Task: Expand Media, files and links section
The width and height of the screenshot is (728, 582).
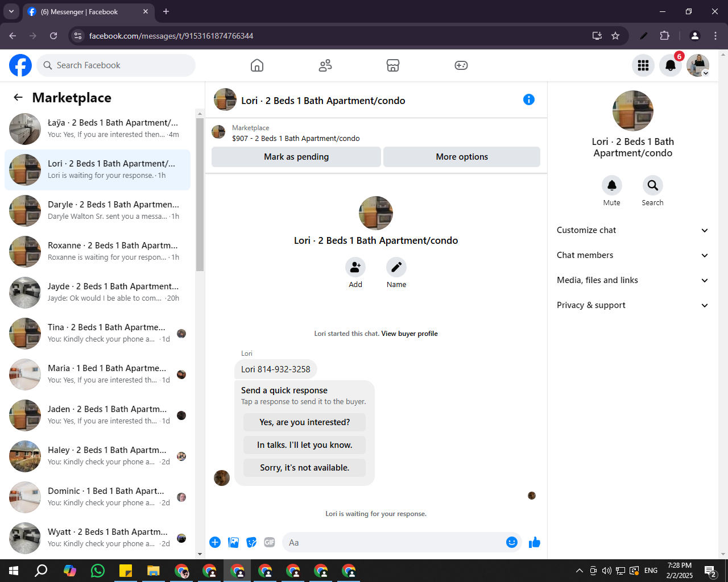Action: click(x=632, y=280)
